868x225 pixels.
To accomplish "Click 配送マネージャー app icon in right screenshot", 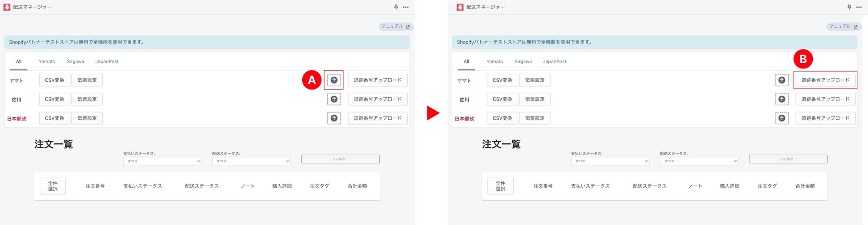I will coord(460,7).
